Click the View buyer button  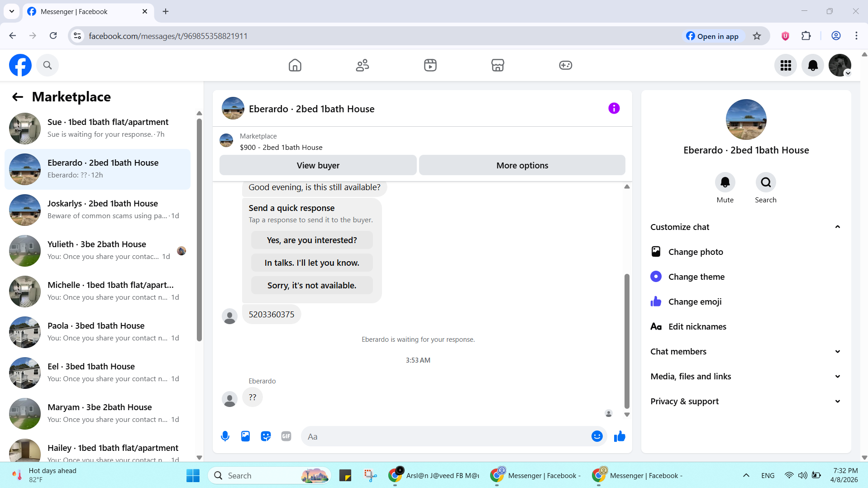(318, 165)
